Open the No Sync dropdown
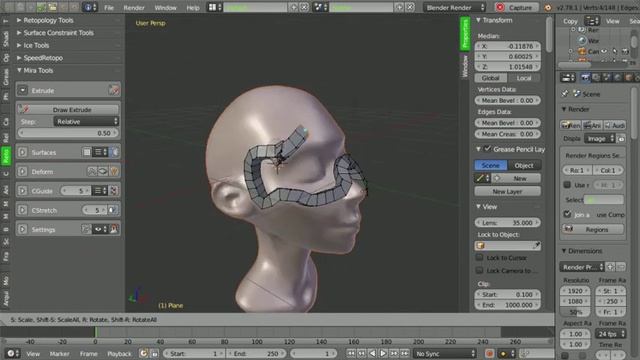The width and height of the screenshot is (640, 360). click(444, 353)
